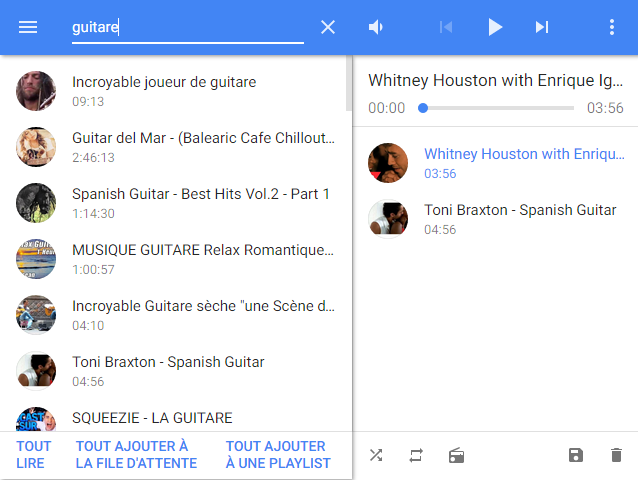Image resolution: width=638 pixels, height=480 pixels.
Task: Click queue thumbnail of Toni Braxton track
Action: (388, 219)
